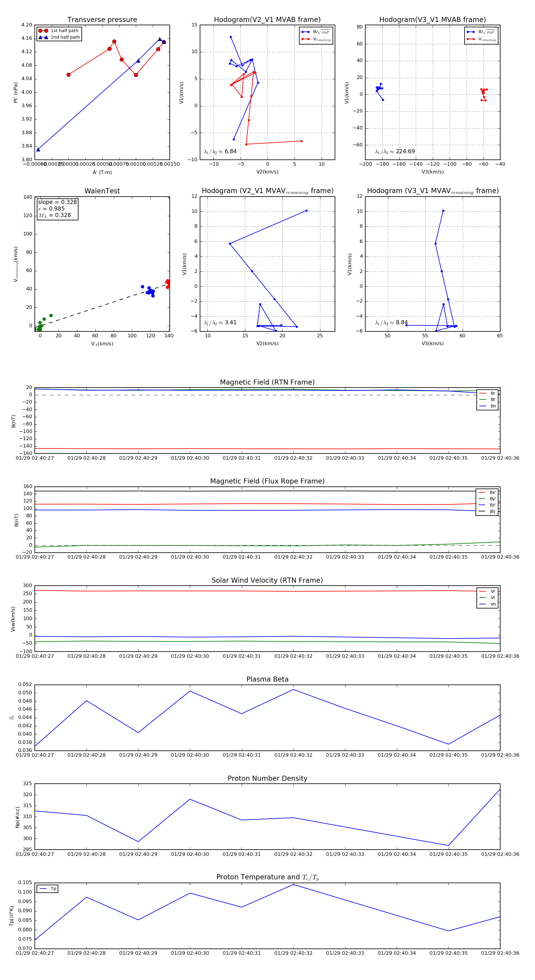The height and width of the screenshot is (980, 535).
Task: Select the "Magnetic Field (RTN Frame)" title
Action: tap(267, 382)
